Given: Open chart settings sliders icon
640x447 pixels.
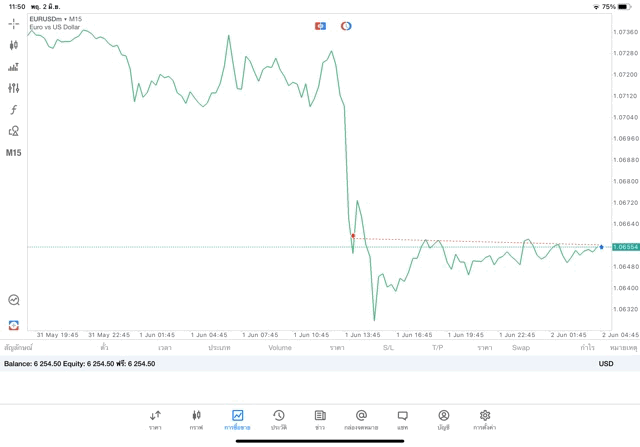Looking at the screenshot, I should coord(14,88).
